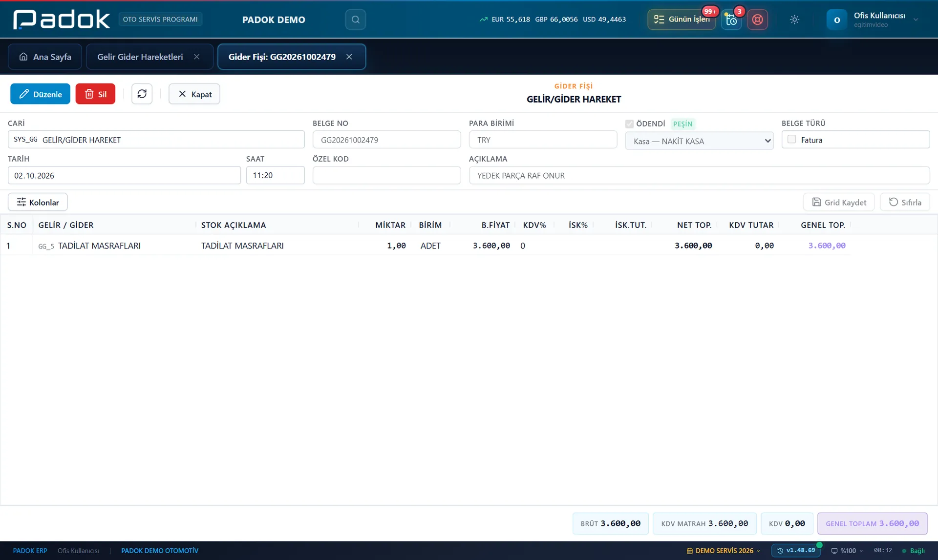Click the version v1.48.69 indicator

click(x=796, y=550)
